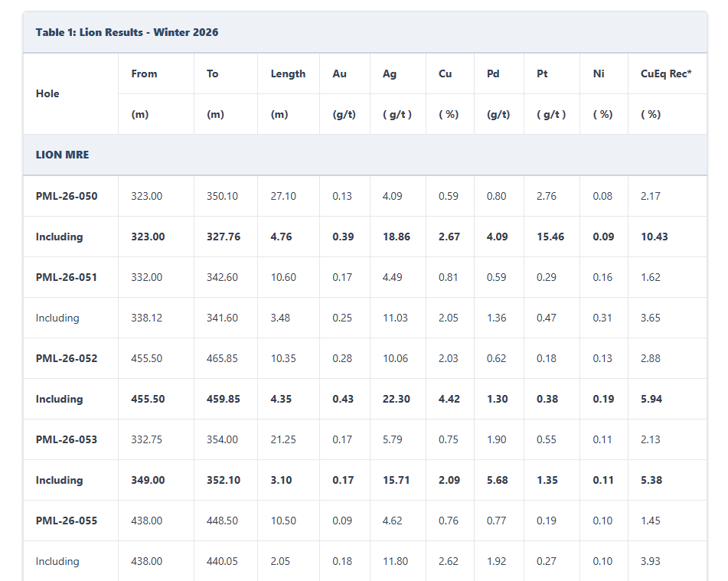Click the 'Length' column header
This screenshot has width=728, height=581.
coord(288,73)
